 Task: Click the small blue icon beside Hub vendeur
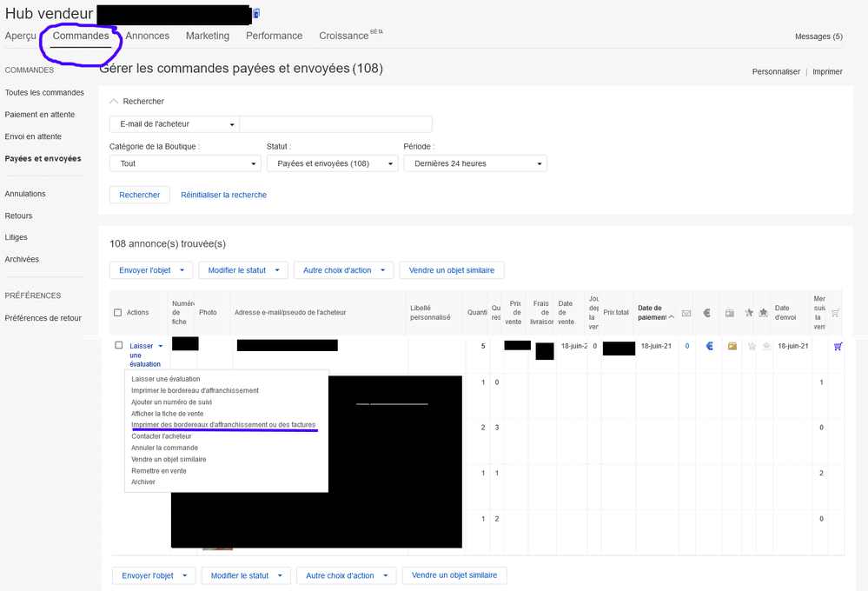(x=256, y=14)
